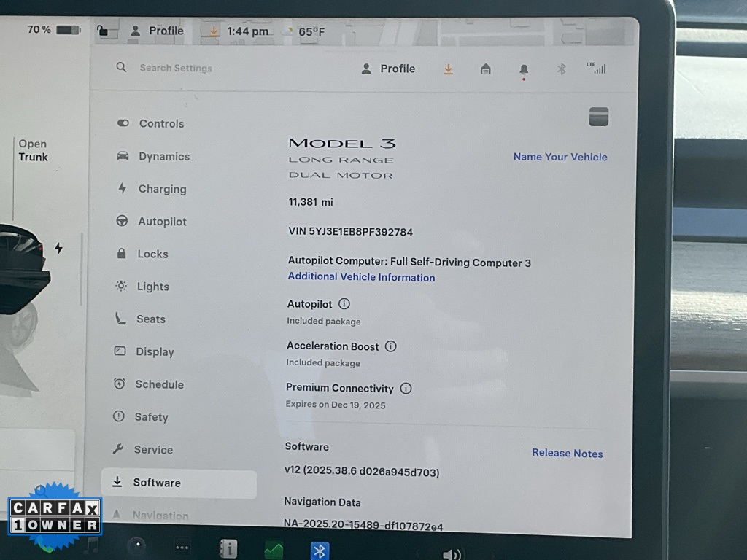The height and width of the screenshot is (560, 747).
Task: Open the Bluetooth app in bottom bar
Action: [x=320, y=551]
